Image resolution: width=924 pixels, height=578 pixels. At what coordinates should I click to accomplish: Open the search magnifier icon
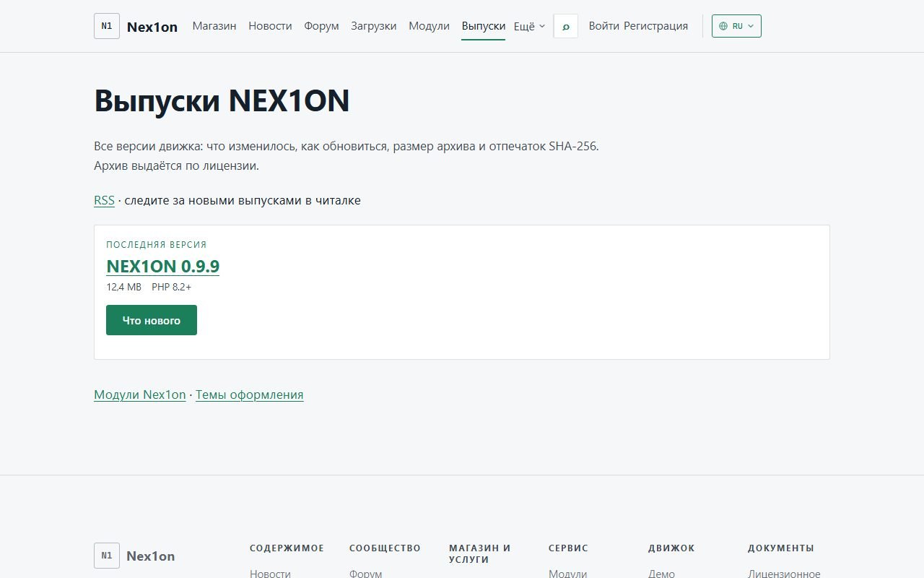566,26
